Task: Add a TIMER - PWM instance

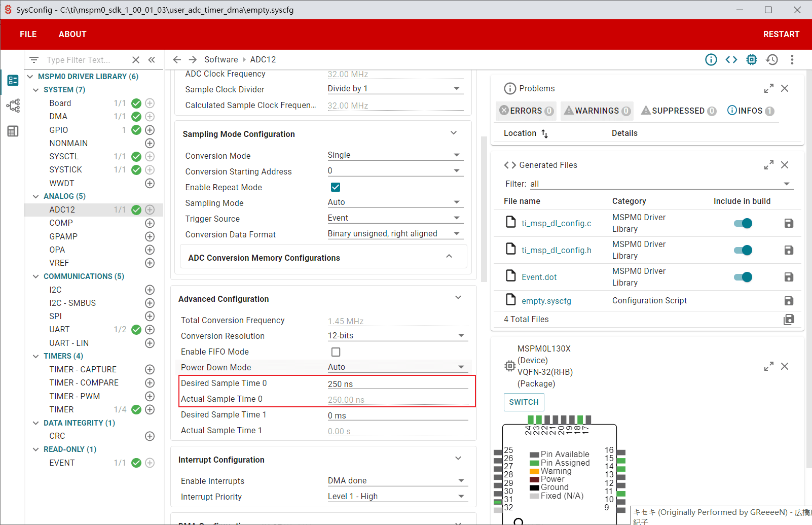Action: click(150, 396)
